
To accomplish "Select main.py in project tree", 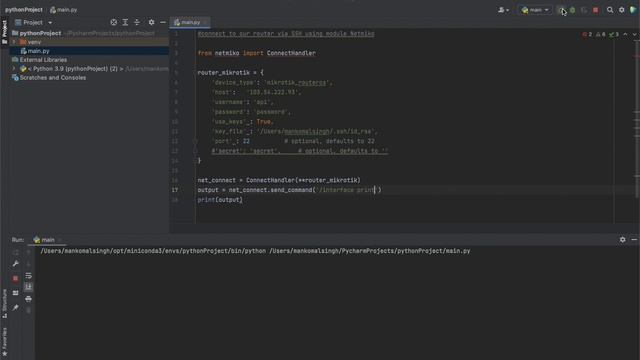I will [38, 51].
